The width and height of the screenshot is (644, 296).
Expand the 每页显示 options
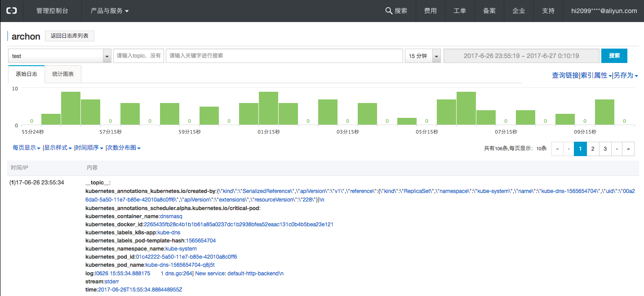27,148
